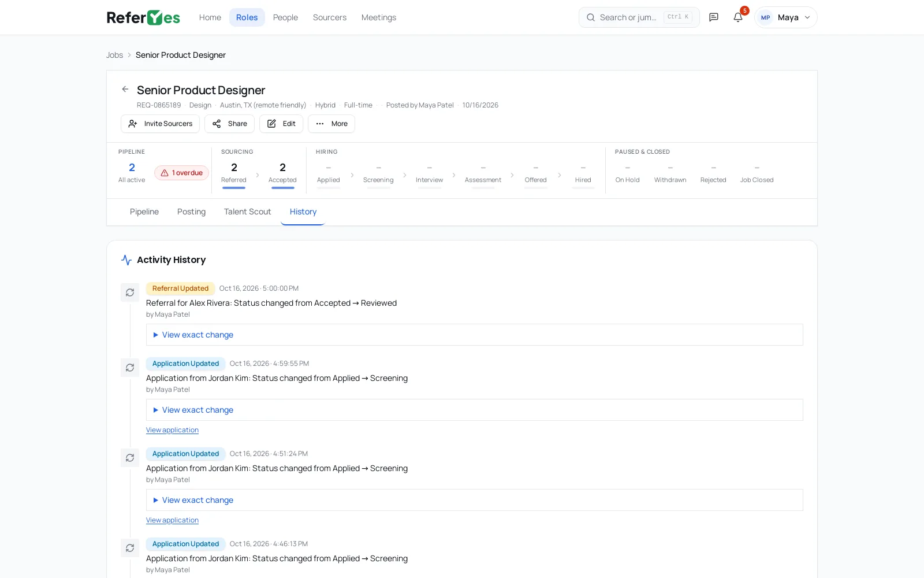Click the back arrow beside Senior Product Designer

(x=125, y=89)
